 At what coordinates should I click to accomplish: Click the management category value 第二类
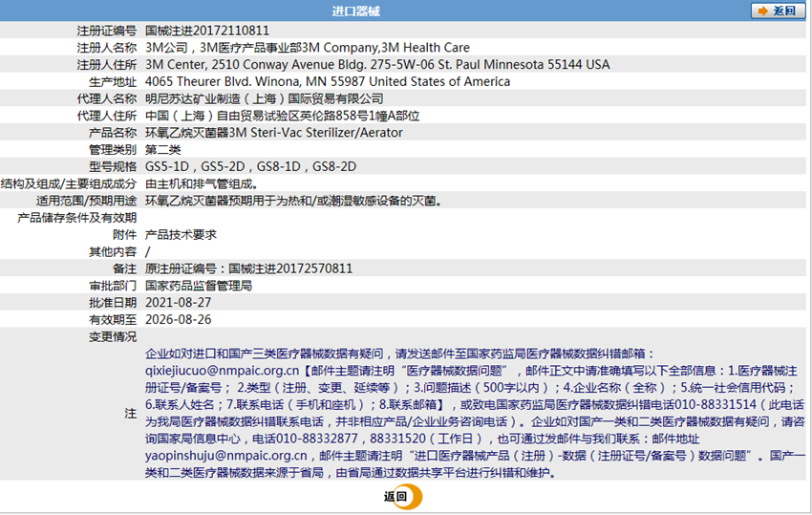tap(163, 150)
